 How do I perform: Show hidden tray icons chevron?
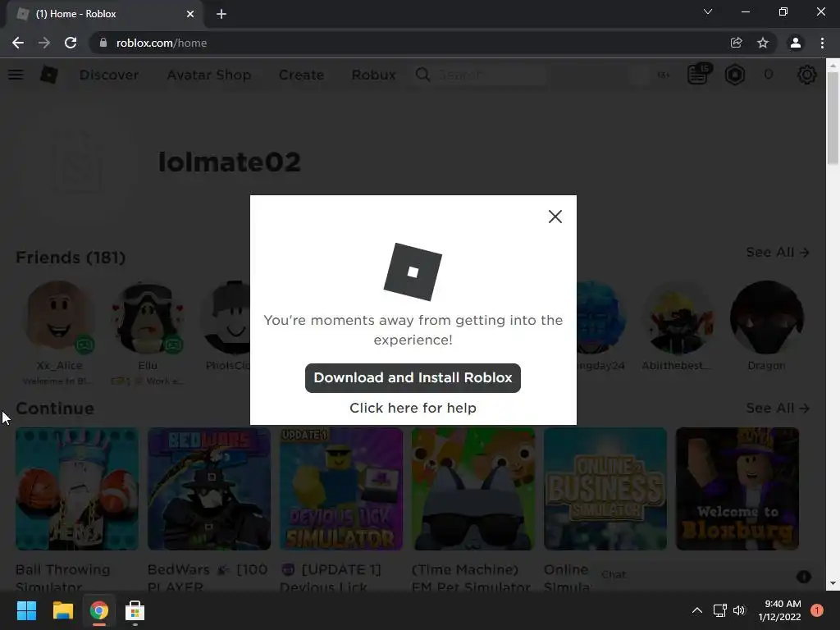(x=697, y=610)
